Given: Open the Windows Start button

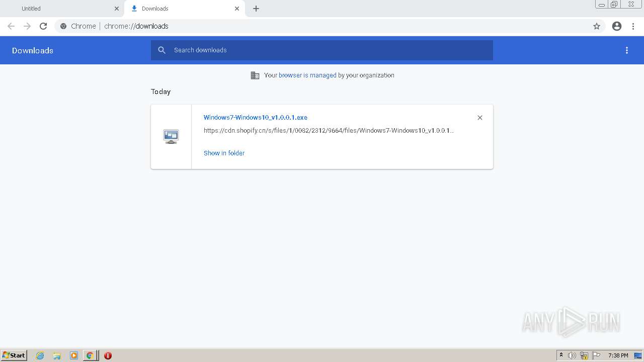Looking at the screenshot, I should click(x=14, y=355).
